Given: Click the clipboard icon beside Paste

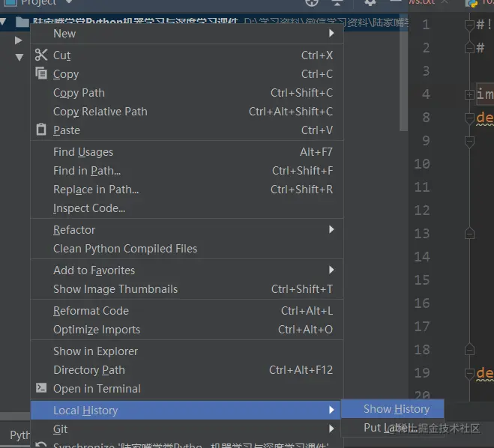Looking at the screenshot, I should (x=41, y=130).
